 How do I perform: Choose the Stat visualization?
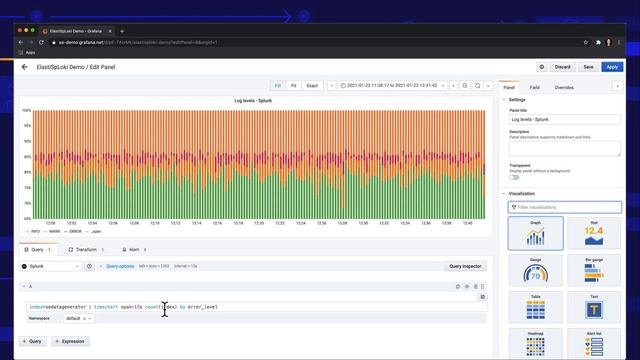(594, 233)
